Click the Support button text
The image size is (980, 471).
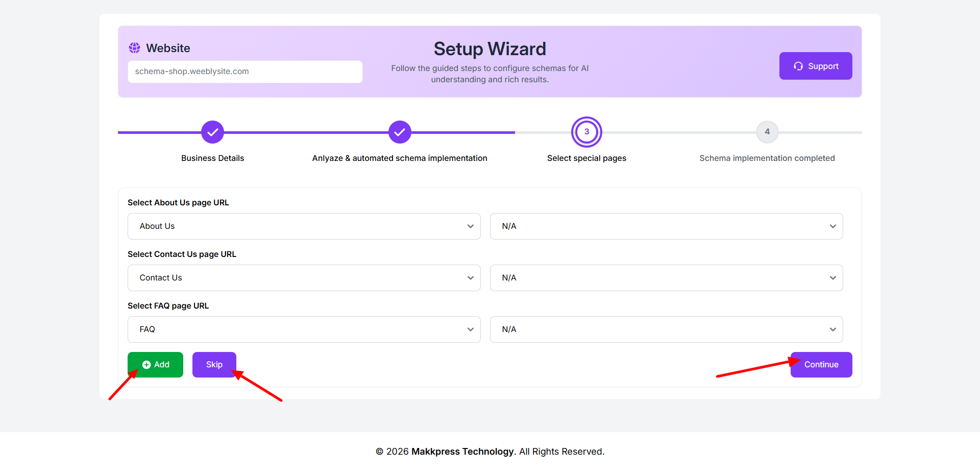[823, 66]
